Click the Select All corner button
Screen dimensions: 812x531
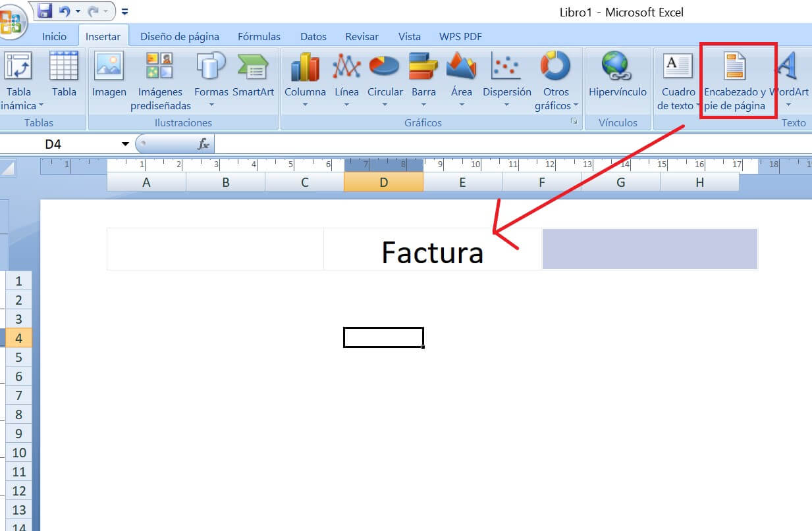(x=8, y=169)
